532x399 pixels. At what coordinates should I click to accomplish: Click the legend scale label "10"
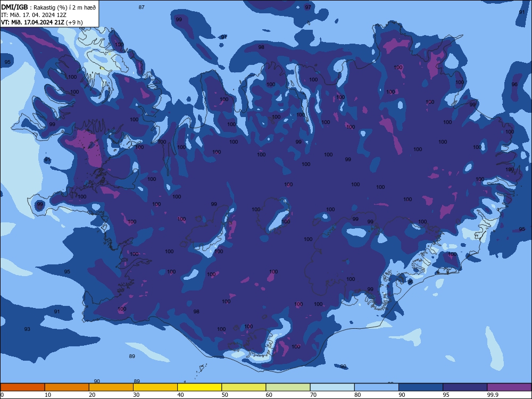pos(48,395)
